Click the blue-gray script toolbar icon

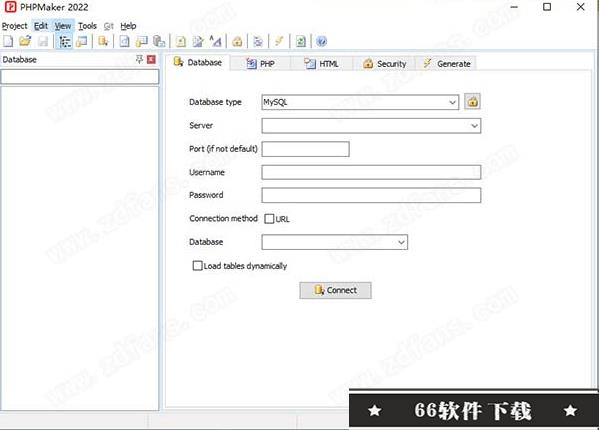(258, 41)
